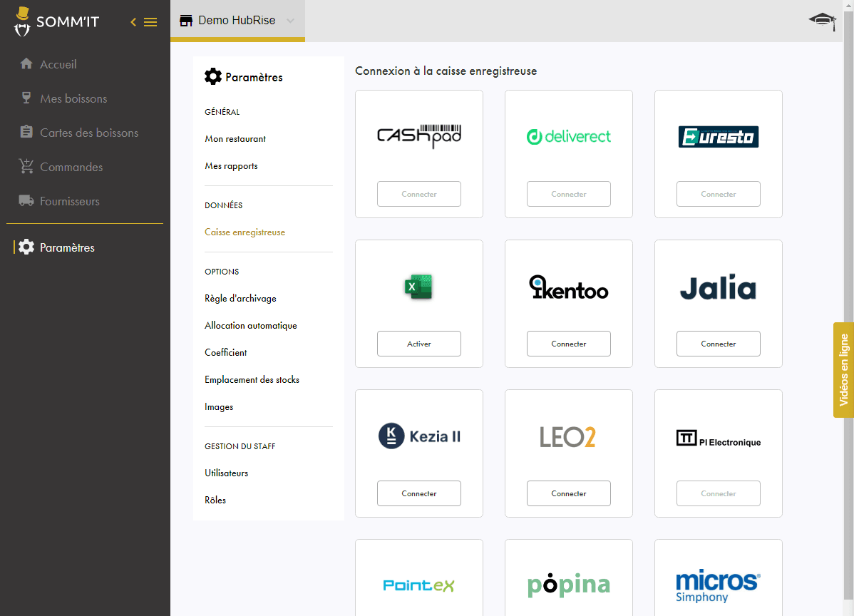Open Mes boissons section
The width and height of the screenshot is (854, 616).
(73, 98)
